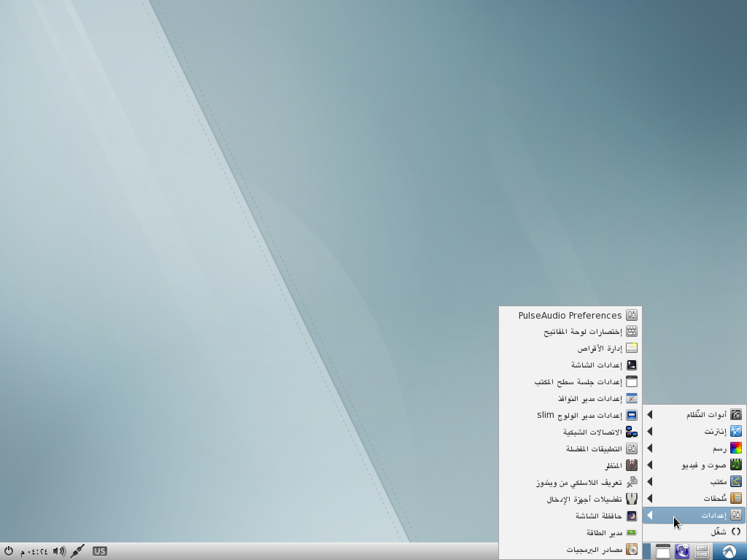747x560 pixels.
Task: Choose شغّل (Run) from main menu
Action: click(694, 532)
